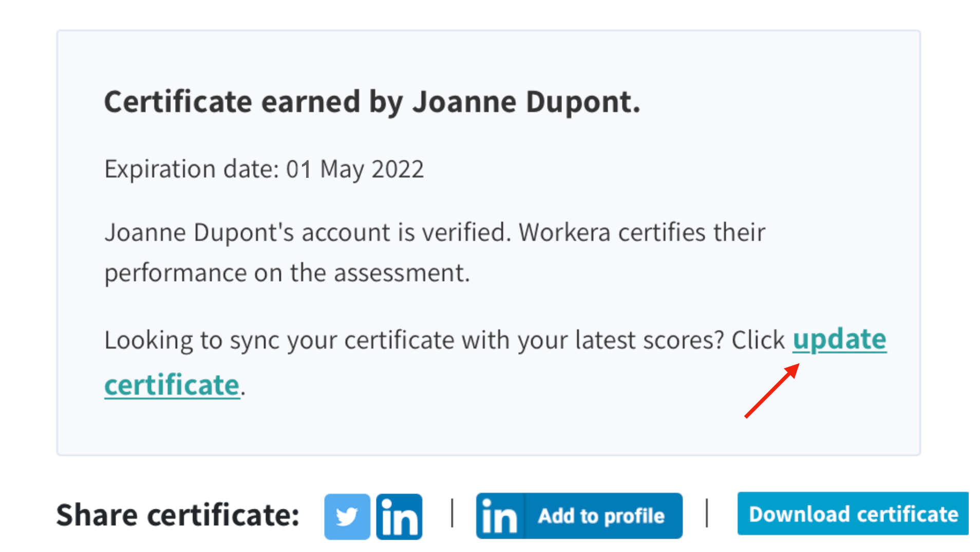Tap the blue bird icon next to Share certificate

(x=347, y=516)
